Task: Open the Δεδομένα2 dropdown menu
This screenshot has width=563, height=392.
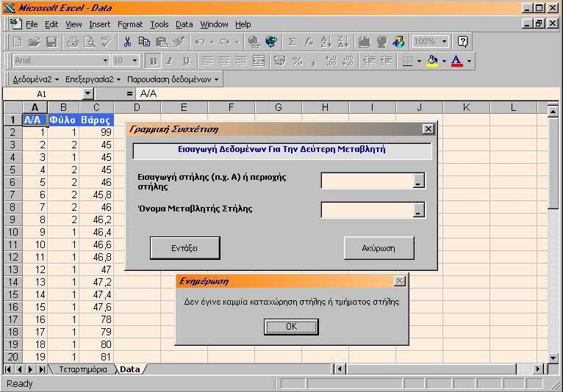Action: pos(35,79)
